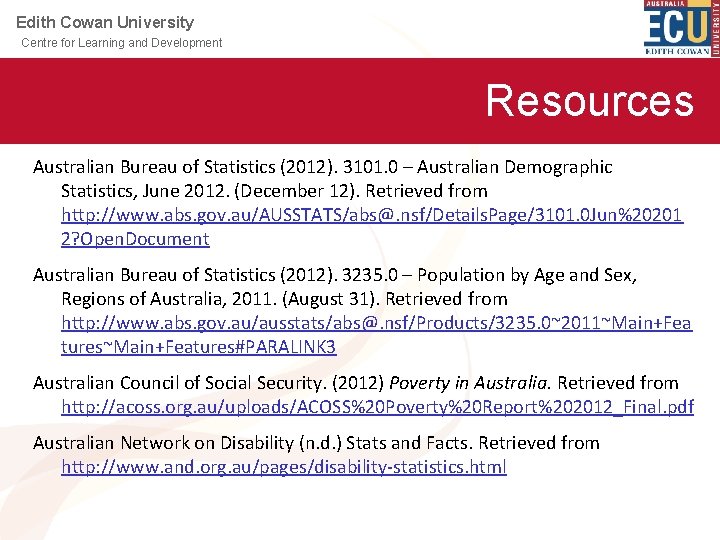Screen dimensions: 720x540
Task: Open the and.org.au disability statistics link
Action: coord(284,467)
